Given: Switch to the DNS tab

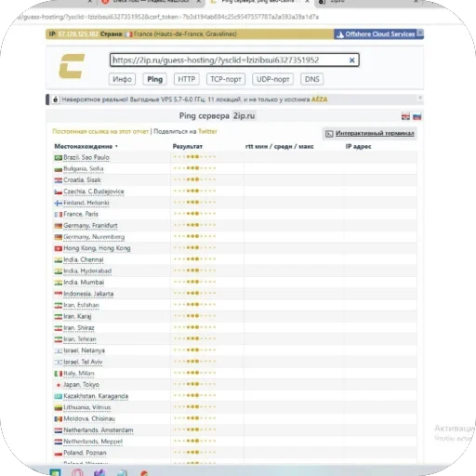Looking at the screenshot, I should pyautogui.click(x=311, y=79).
